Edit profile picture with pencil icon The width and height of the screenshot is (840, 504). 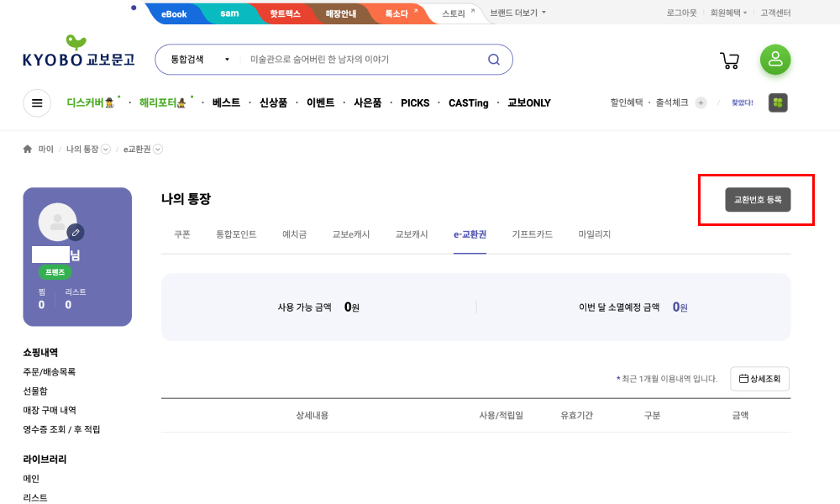tap(76, 233)
